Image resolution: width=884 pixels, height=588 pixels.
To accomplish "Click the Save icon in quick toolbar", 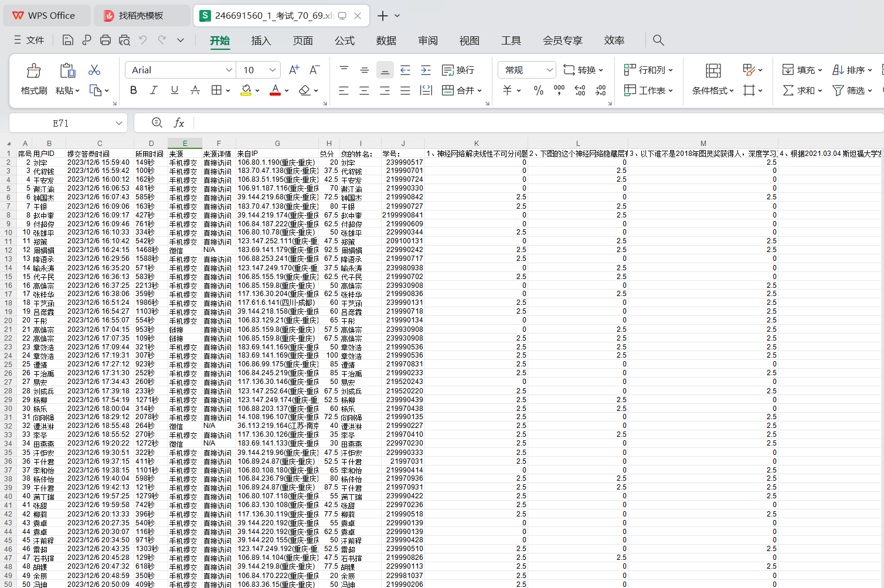I will [x=68, y=40].
